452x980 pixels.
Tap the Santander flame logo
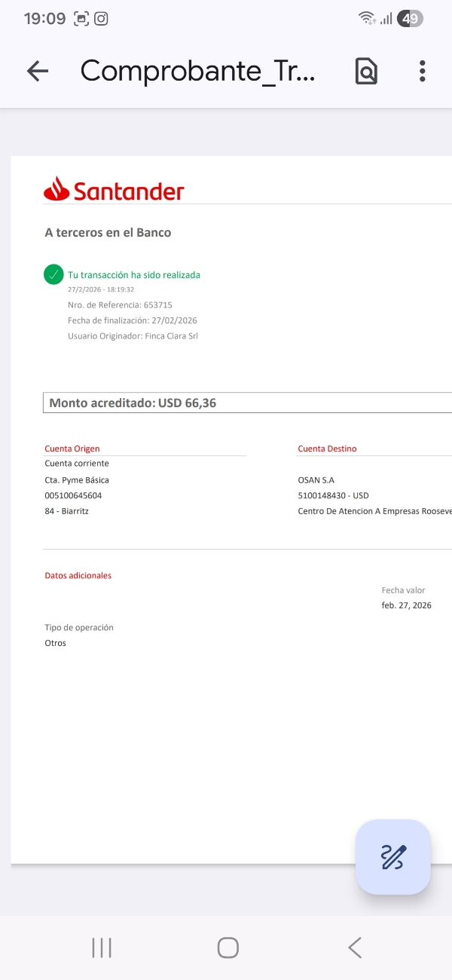click(x=56, y=189)
